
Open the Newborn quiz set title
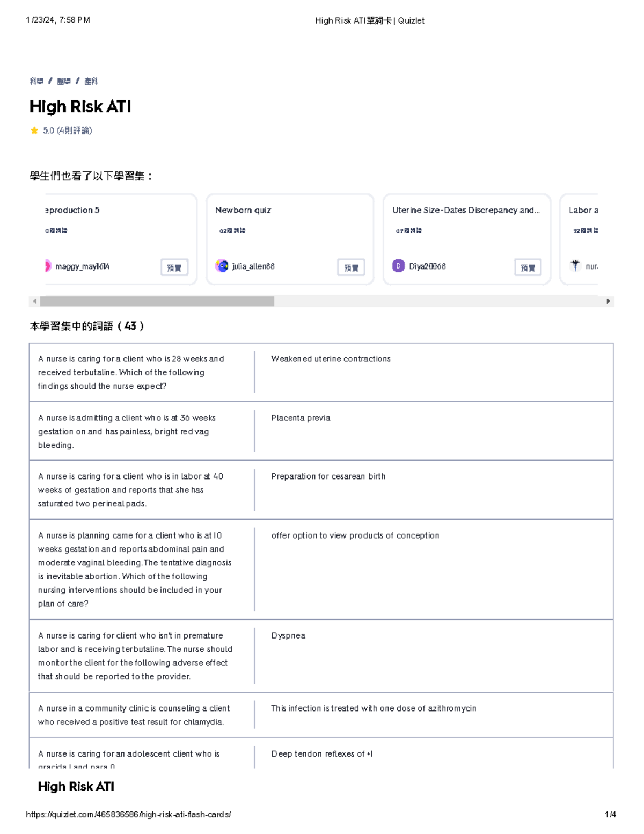click(244, 211)
